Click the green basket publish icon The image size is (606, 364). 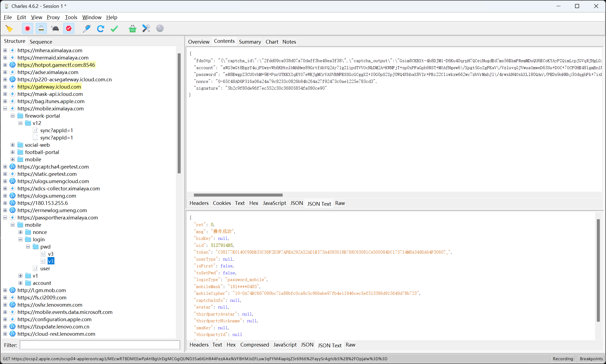tap(132, 29)
